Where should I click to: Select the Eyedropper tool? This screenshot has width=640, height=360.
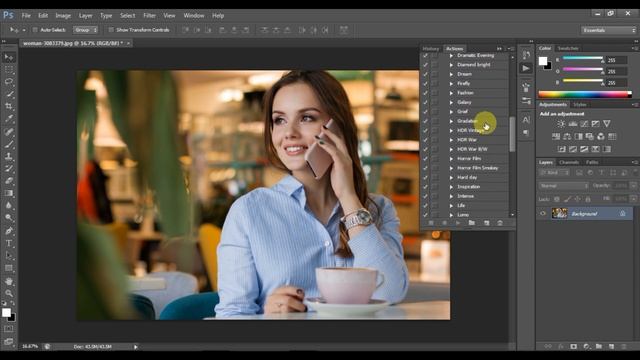coord(9,119)
